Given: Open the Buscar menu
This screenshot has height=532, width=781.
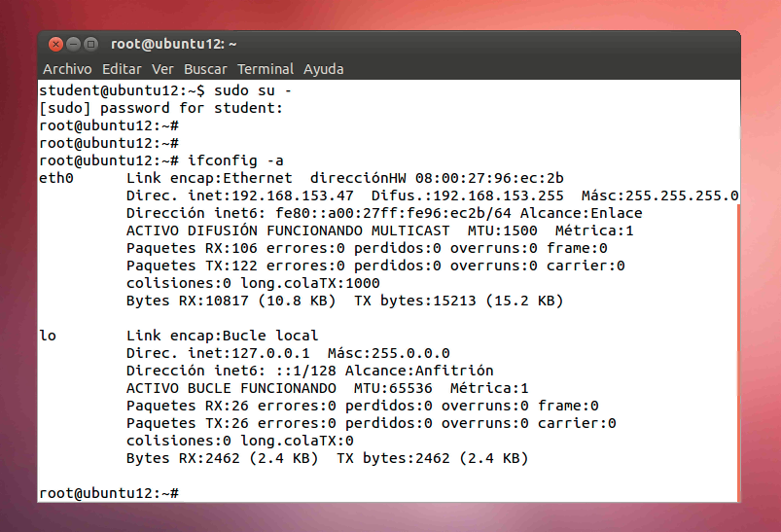Looking at the screenshot, I should tap(205, 69).
